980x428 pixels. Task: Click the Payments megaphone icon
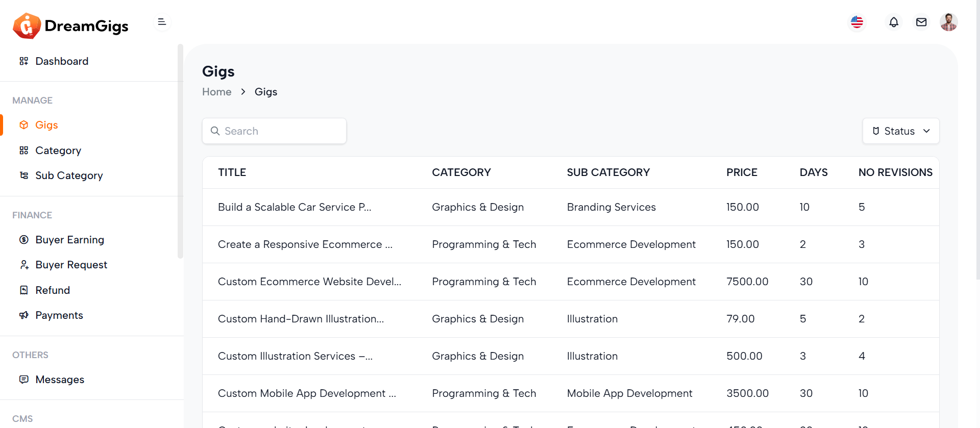tap(24, 315)
